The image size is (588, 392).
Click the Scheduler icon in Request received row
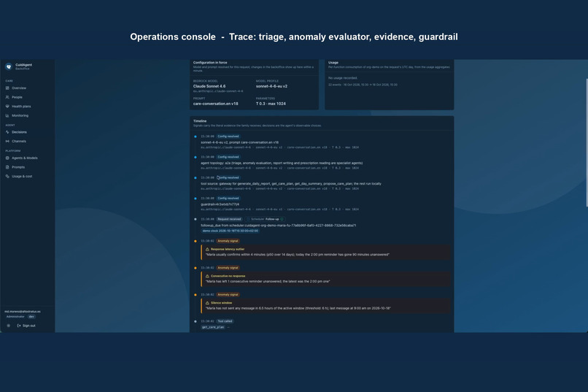click(x=248, y=219)
